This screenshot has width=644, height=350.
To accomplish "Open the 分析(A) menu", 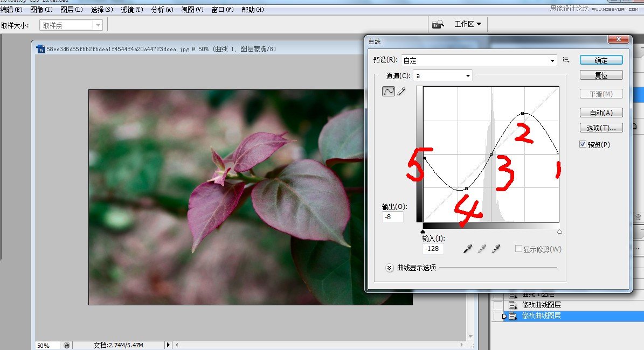I will [x=162, y=10].
